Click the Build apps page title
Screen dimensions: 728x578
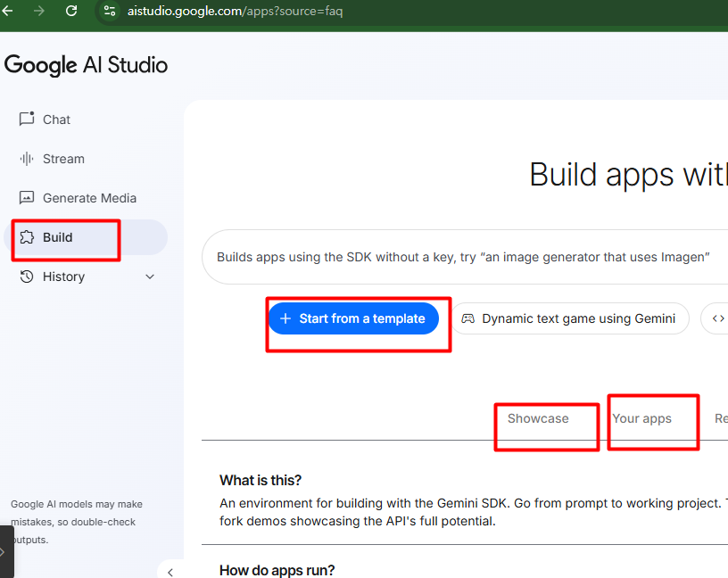pos(629,175)
